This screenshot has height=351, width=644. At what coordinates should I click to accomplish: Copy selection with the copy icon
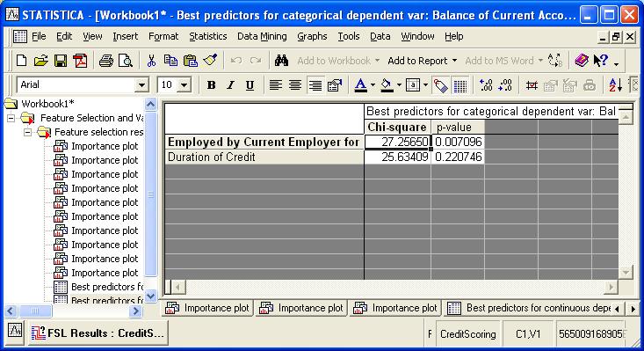(170, 61)
